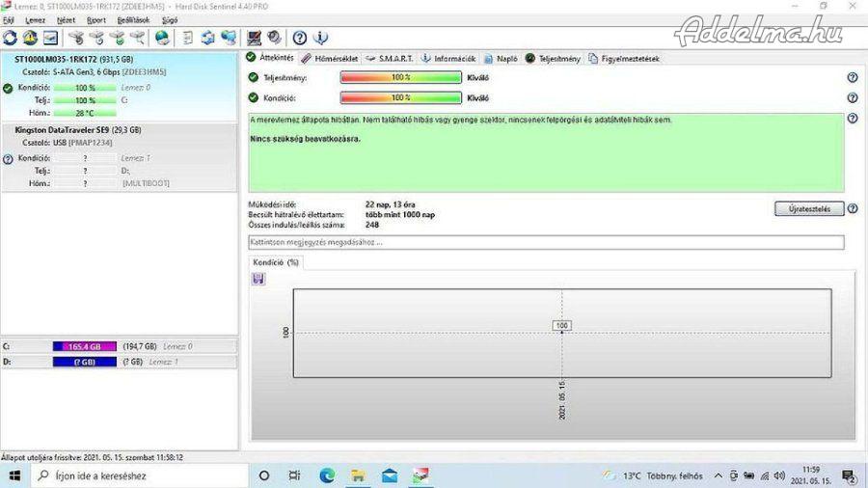The height and width of the screenshot is (488, 868).
Task: Click the C: drive usage bar
Action: click(84, 346)
